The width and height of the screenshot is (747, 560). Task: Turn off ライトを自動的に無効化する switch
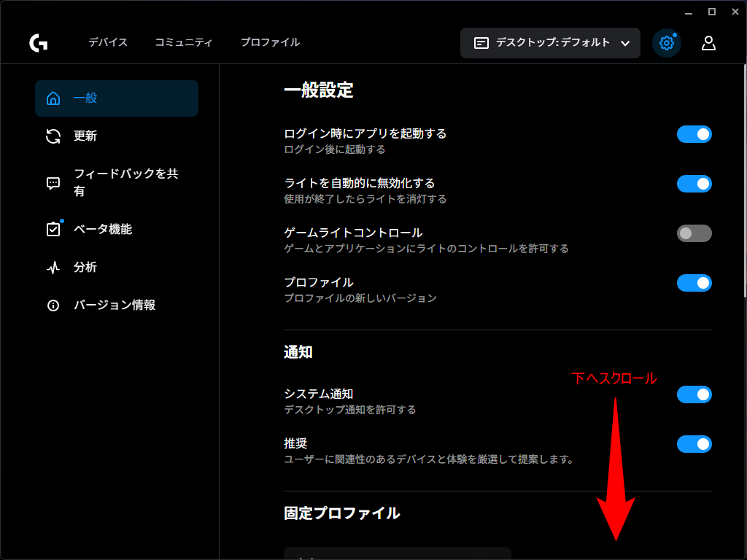point(694,184)
